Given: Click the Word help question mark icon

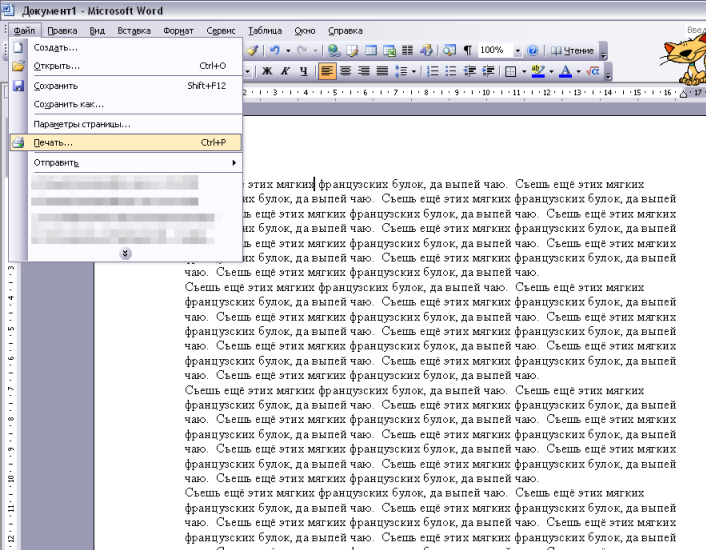Looking at the screenshot, I should 532,50.
